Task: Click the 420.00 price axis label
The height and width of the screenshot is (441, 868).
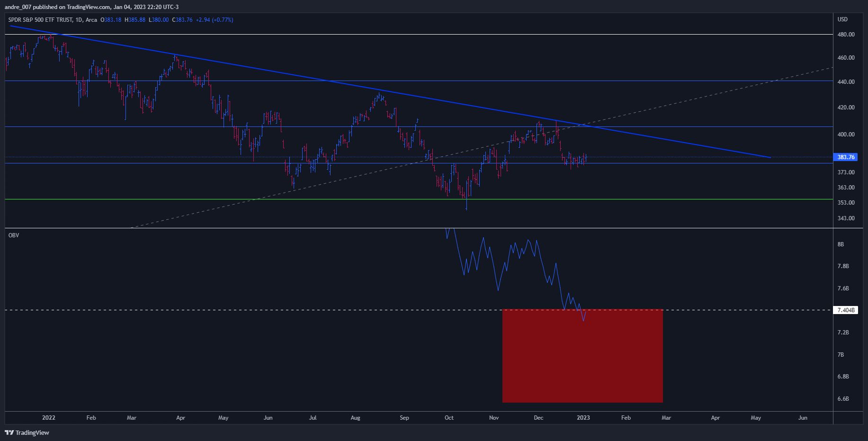Action: (x=846, y=108)
